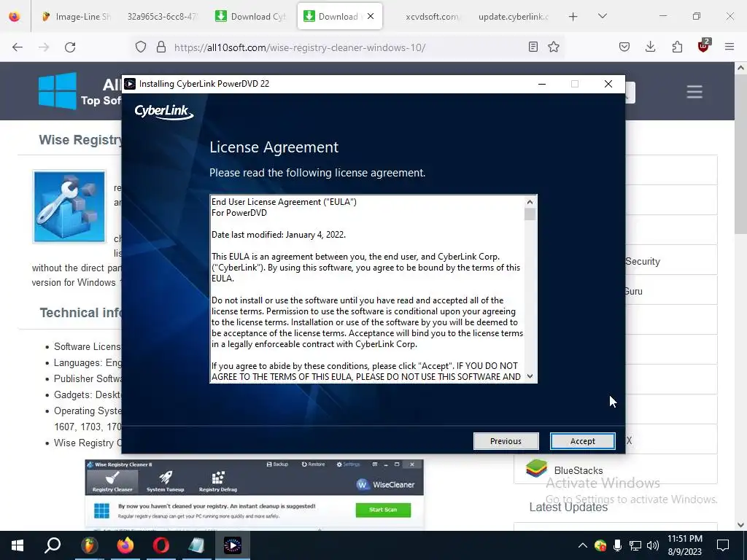Screen dimensions: 747x560
Task: Open the Windows notification center
Action: point(723,545)
